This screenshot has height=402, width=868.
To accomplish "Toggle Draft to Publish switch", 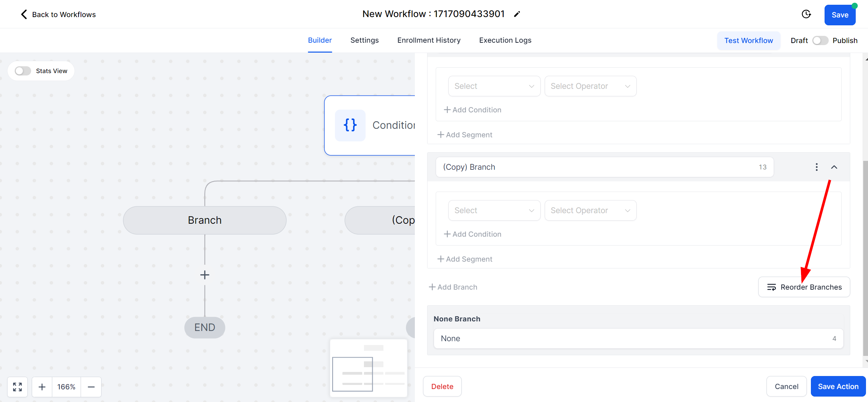I will tap(820, 40).
